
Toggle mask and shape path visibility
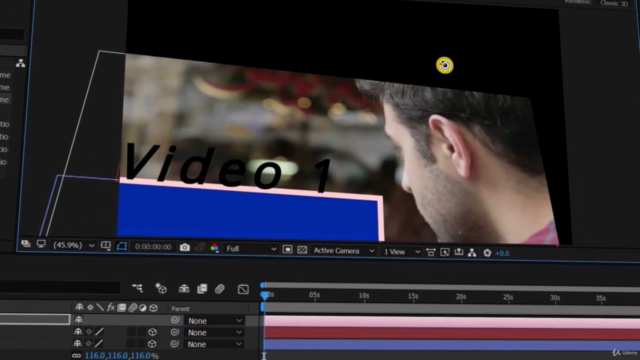[122, 246]
